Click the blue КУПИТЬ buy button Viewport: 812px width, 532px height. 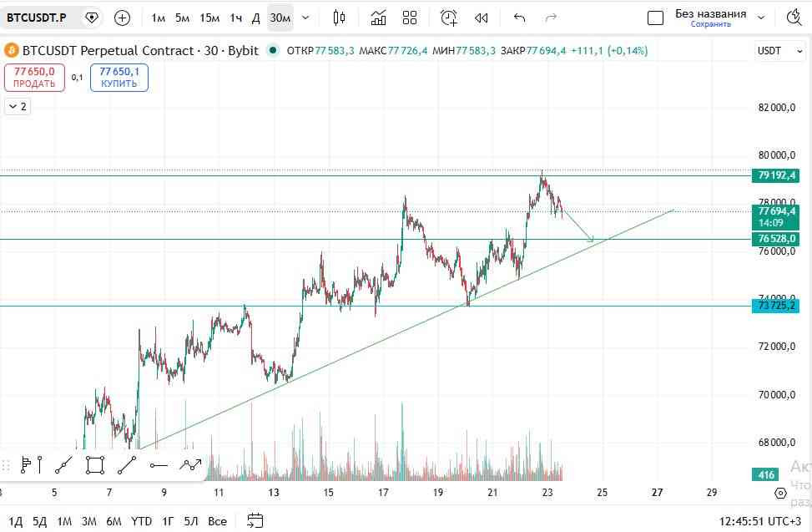tap(119, 77)
